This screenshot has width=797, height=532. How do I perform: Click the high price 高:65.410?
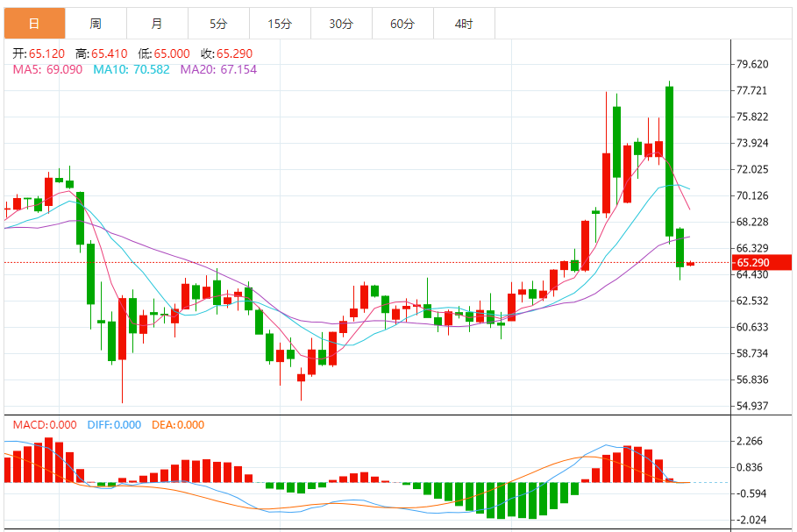point(101,53)
